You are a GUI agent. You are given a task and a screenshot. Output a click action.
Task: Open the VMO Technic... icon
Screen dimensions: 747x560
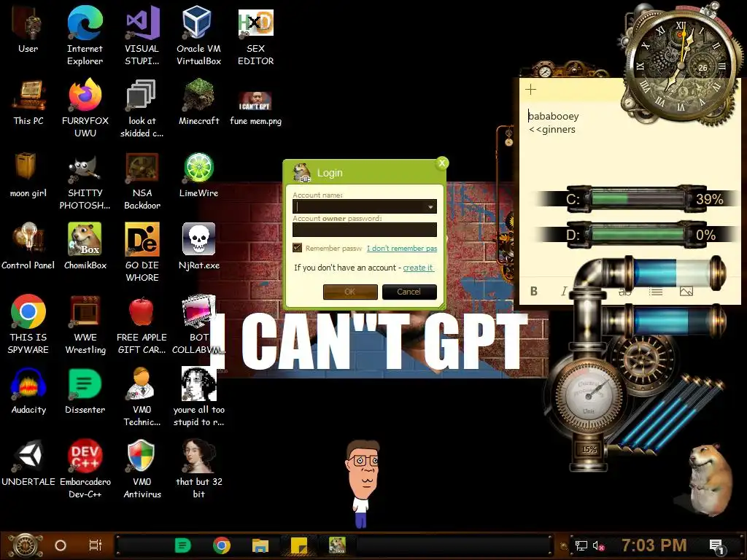142,397
